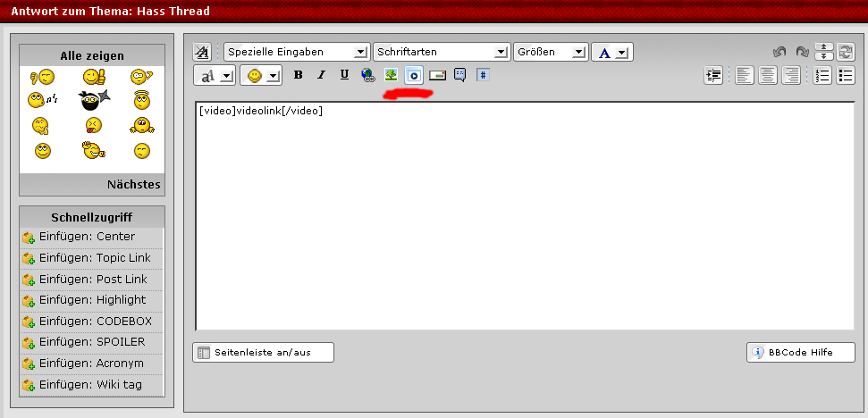Open BBCode Hilfe
868x418 pixels.
[800, 352]
